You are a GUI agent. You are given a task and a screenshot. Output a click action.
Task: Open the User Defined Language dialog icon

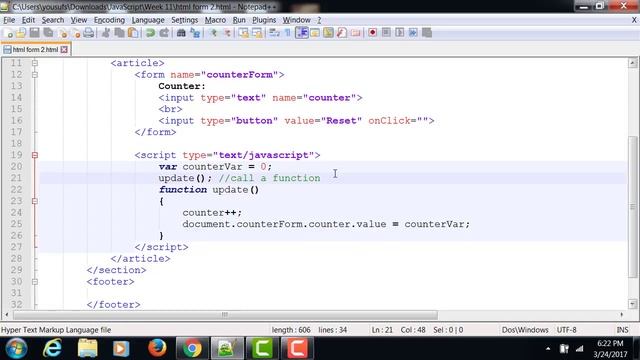315,33
